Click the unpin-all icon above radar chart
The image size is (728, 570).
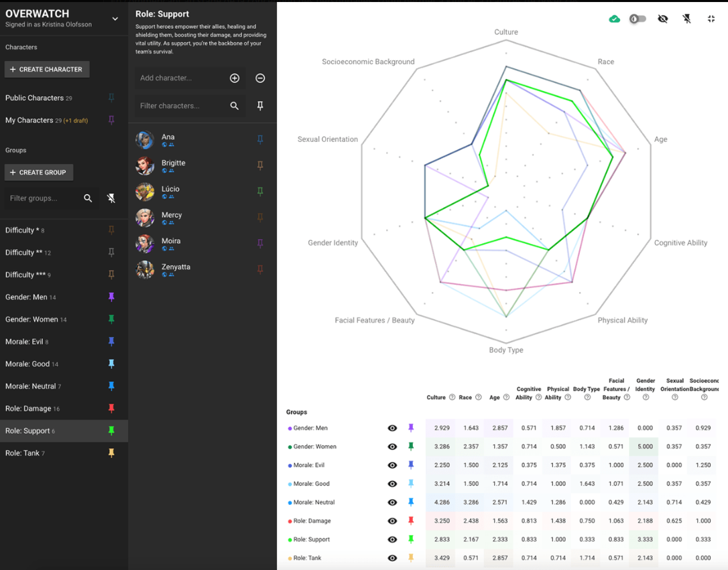coord(686,19)
